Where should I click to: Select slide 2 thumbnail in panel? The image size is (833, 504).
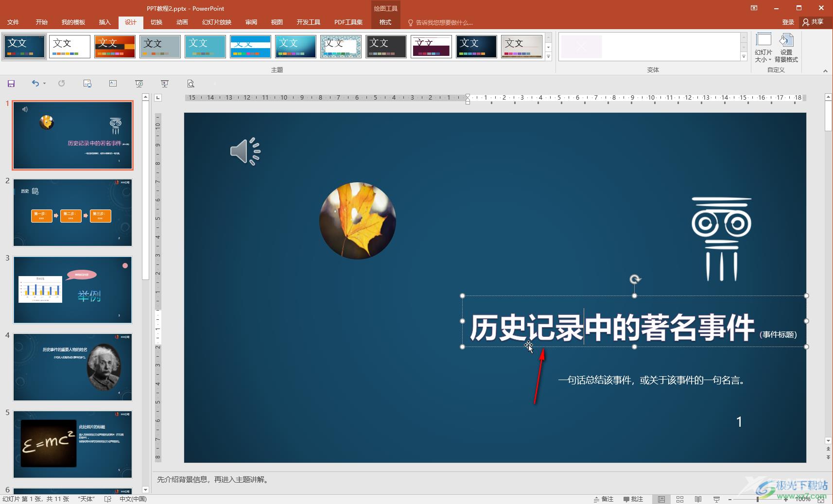(72, 212)
